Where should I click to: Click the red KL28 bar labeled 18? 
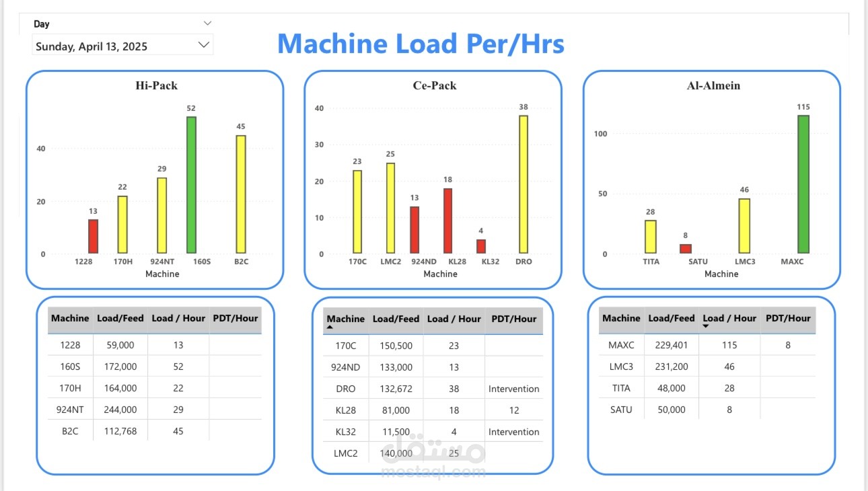click(447, 221)
